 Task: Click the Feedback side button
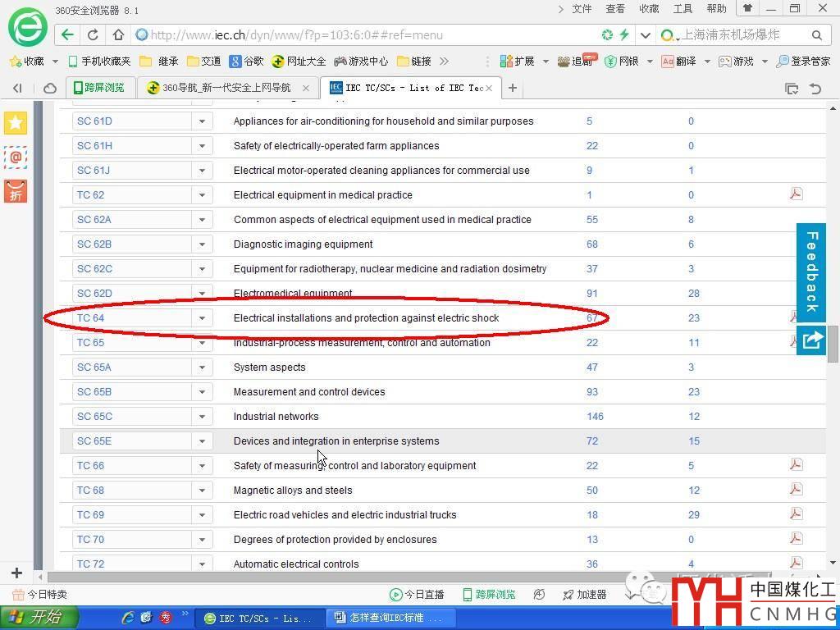point(811,272)
